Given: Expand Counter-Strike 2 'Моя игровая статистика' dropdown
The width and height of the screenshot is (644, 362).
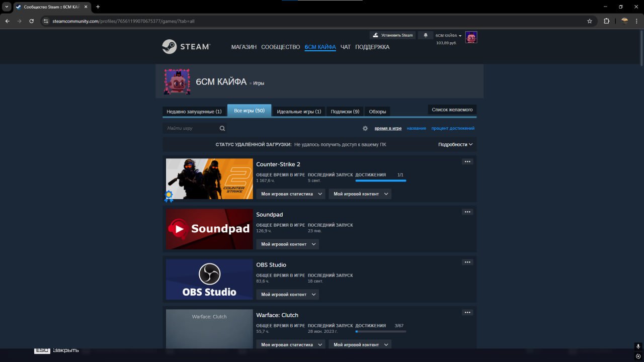Looking at the screenshot, I should (290, 194).
